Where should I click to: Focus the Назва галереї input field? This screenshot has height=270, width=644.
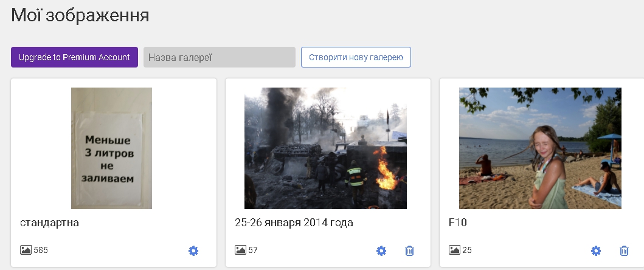click(x=220, y=57)
